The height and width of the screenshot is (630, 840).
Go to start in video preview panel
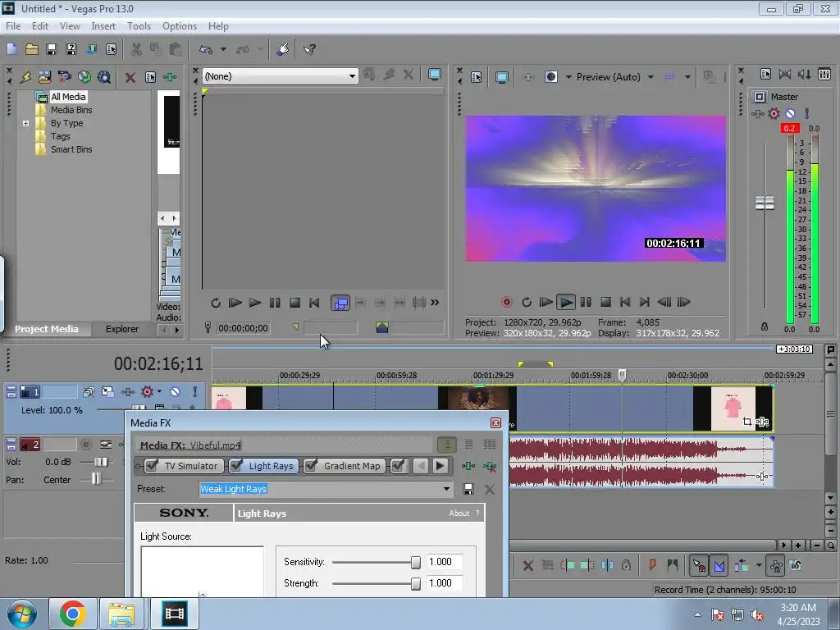[624, 302]
